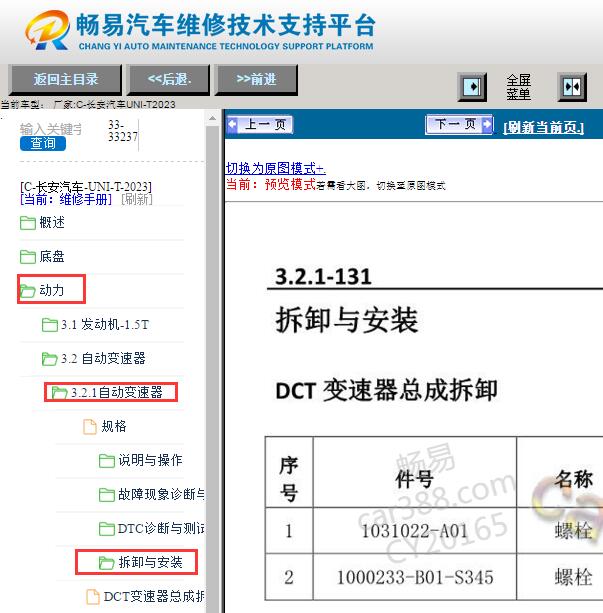Click the [当前：维修手册] link

(66, 199)
